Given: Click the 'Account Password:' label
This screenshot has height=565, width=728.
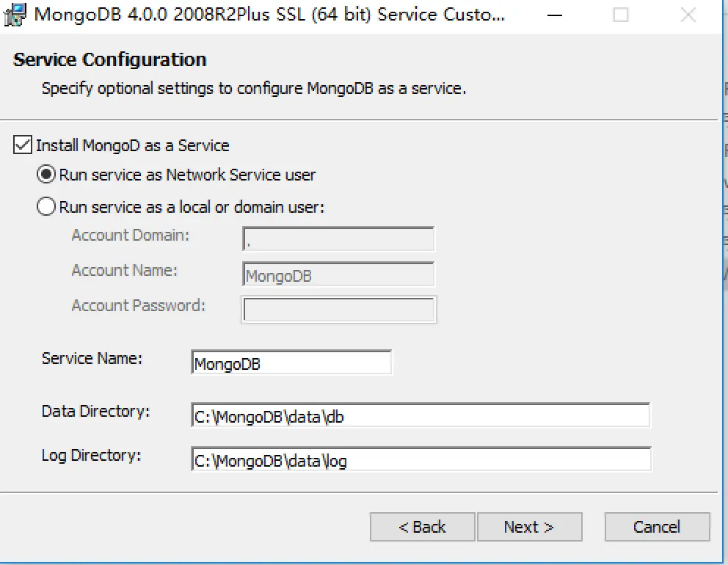Looking at the screenshot, I should click(x=139, y=305).
